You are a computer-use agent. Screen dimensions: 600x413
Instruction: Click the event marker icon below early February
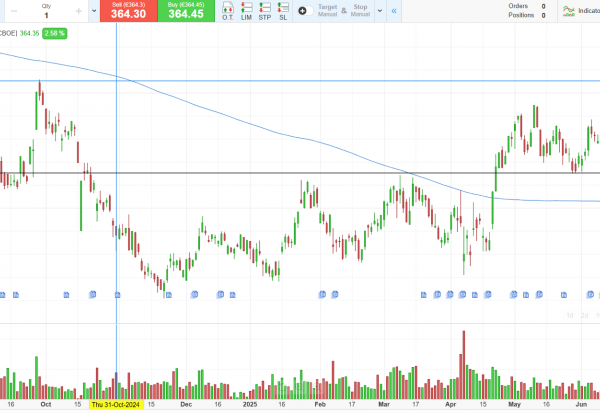pos(323,294)
